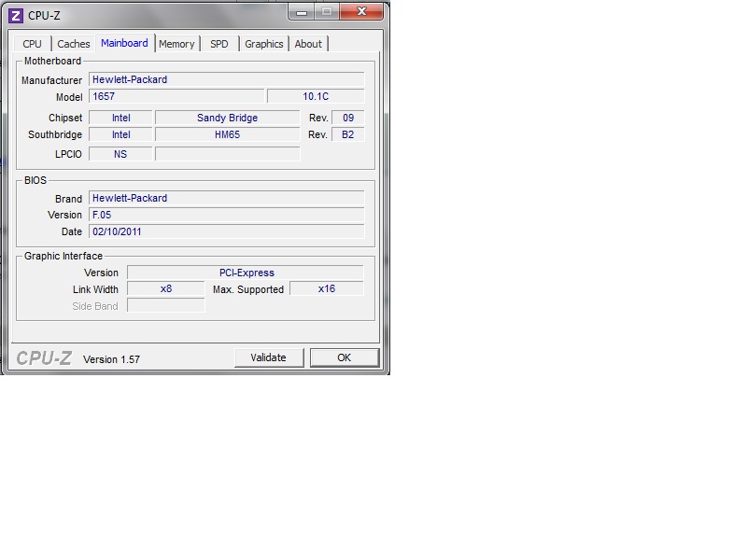747x560 pixels.
Task: Switch to the CPU tab
Action: [32, 44]
